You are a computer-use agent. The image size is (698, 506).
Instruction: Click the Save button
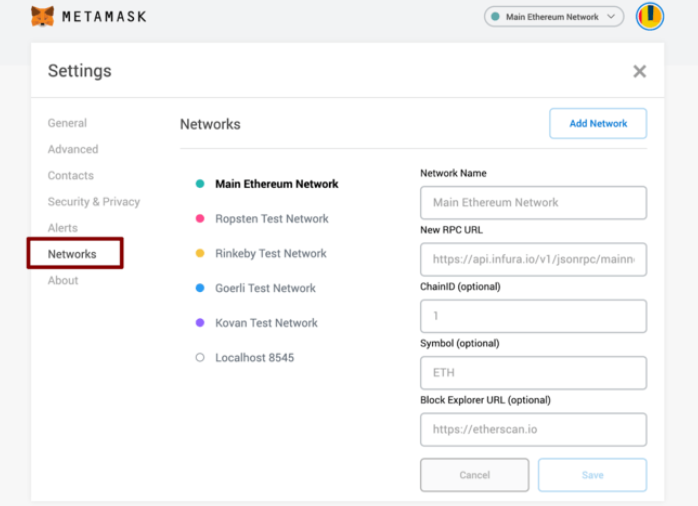pyautogui.click(x=592, y=475)
